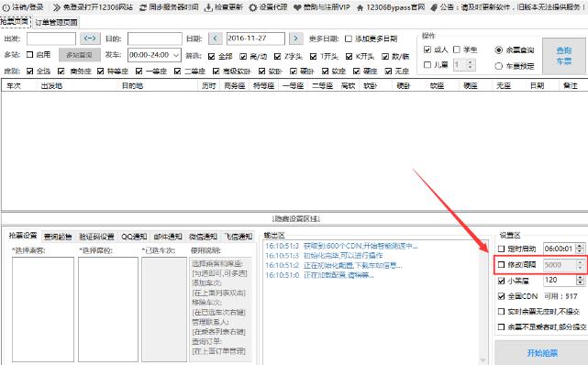
Task: Switch to the 邮件通知 tab
Action: [x=168, y=237]
